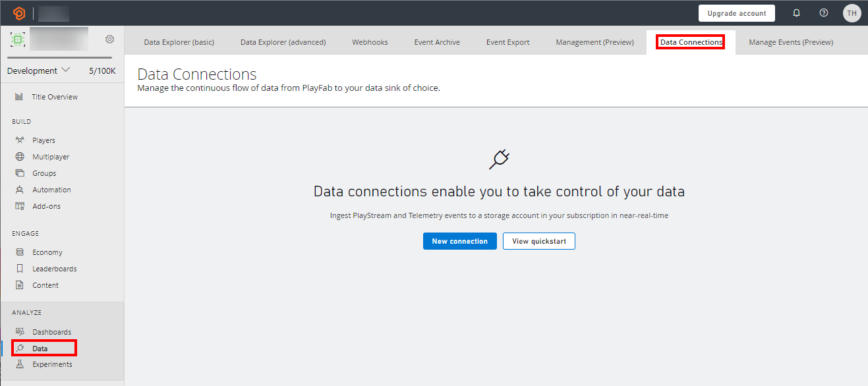This screenshot has width=868, height=386.
Task: Open Leaderboards in the sidebar
Action: point(54,269)
